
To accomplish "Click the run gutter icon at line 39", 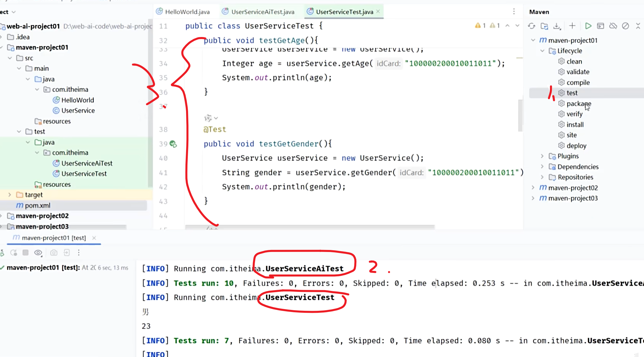I will click(173, 144).
